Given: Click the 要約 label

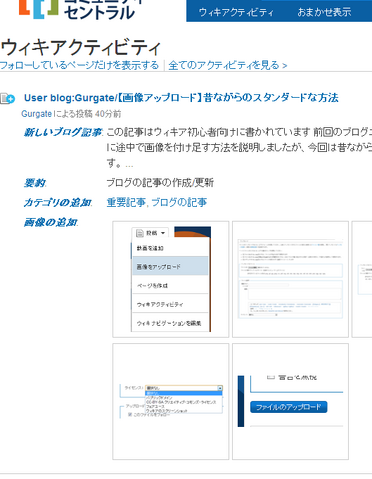Looking at the screenshot, I should point(35,183).
